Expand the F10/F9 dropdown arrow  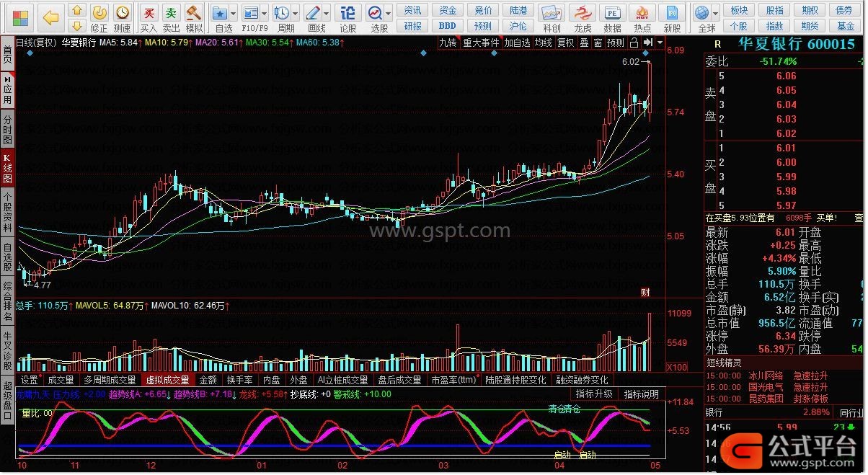click(264, 13)
